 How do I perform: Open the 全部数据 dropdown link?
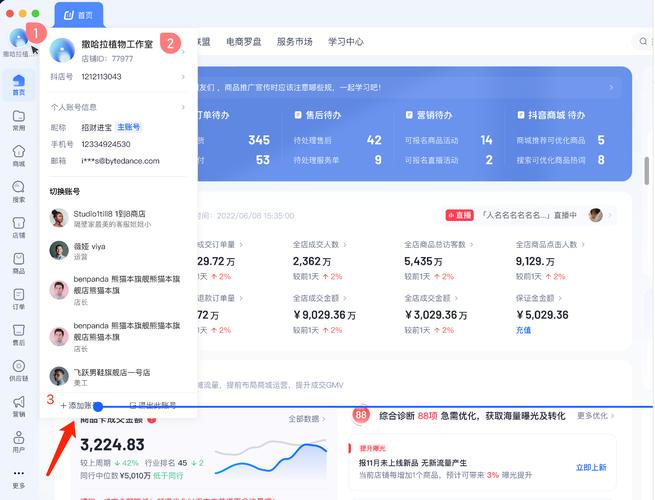tap(307, 418)
